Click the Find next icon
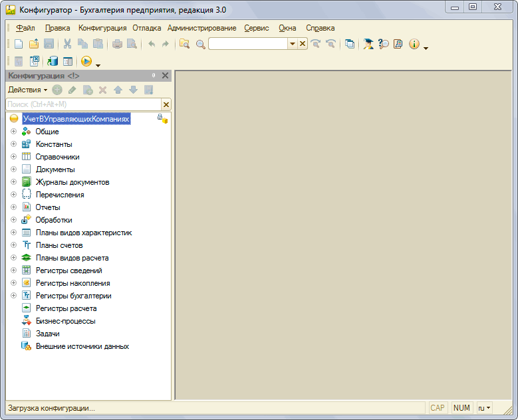 pos(316,44)
